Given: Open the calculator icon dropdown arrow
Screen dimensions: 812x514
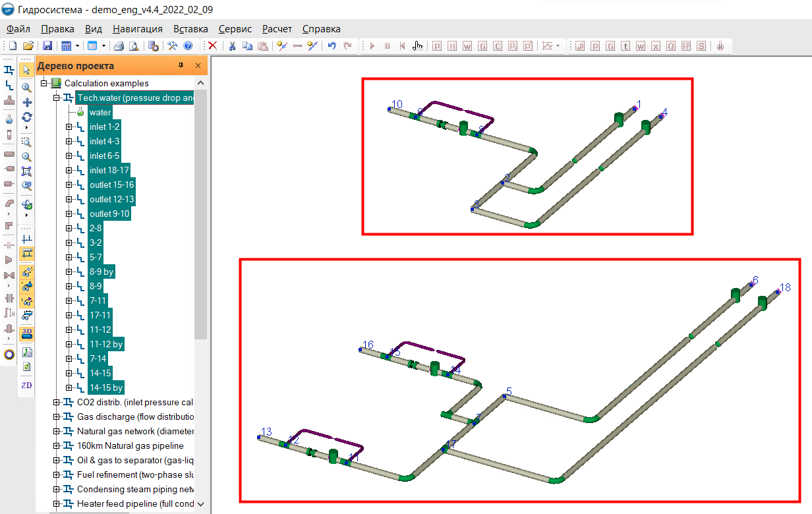Looking at the screenshot, I should pos(77,46).
